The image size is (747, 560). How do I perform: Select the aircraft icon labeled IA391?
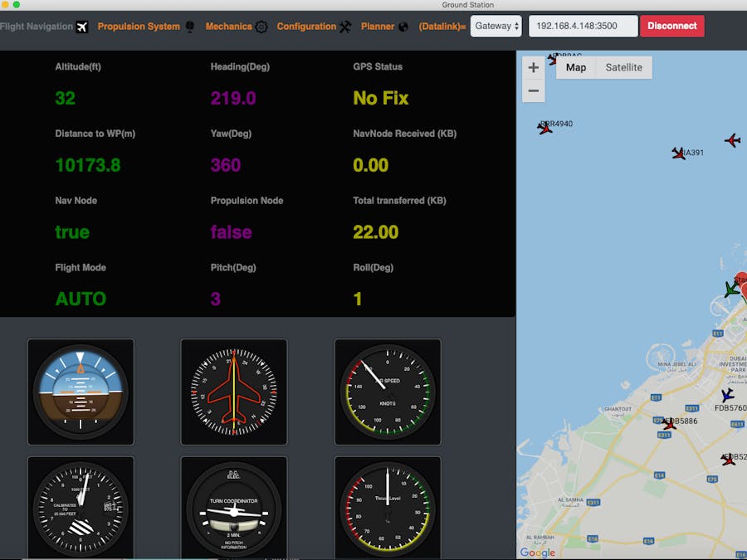point(678,153)
